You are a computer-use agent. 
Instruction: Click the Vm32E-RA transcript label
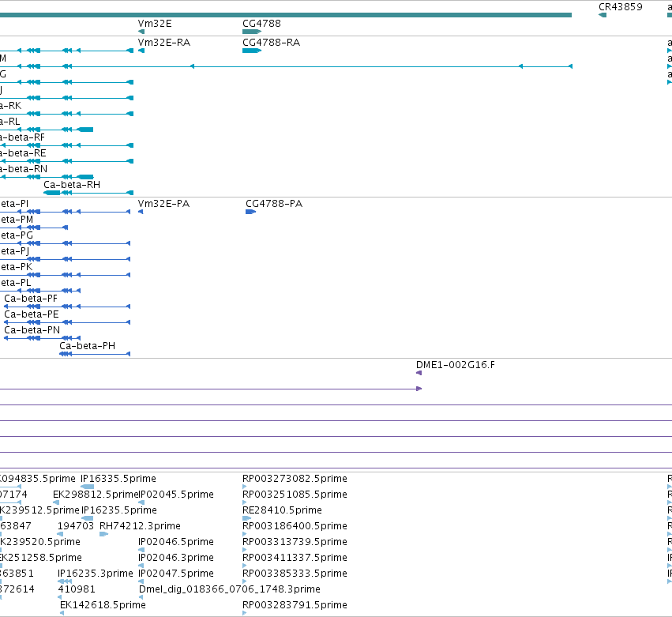[x=164, y=43]
